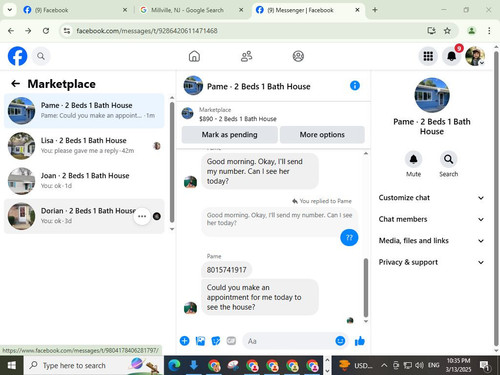Open the Pame 2 Beds 1 Bath House chat
This screenshot has width=500, height=375.
tap(84, 111)
